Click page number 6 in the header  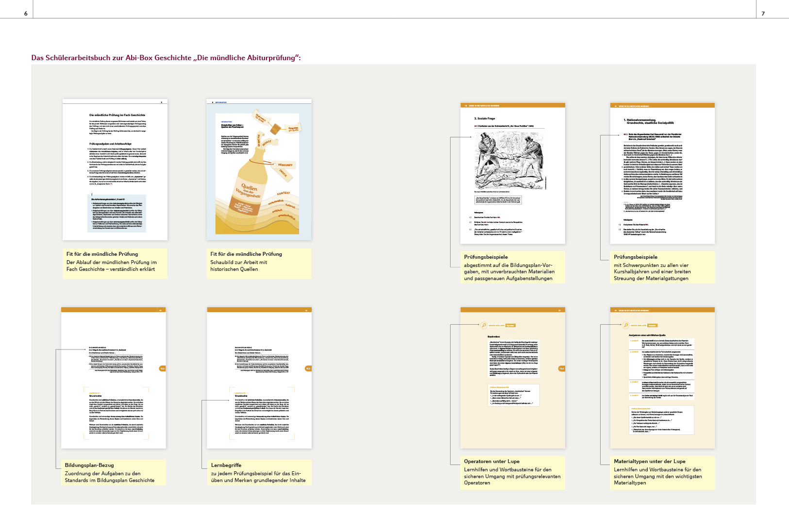pos(26,14)
